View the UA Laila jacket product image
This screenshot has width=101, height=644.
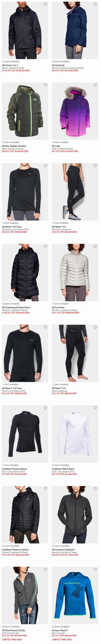pyautogui.click(x=75, y=111)
